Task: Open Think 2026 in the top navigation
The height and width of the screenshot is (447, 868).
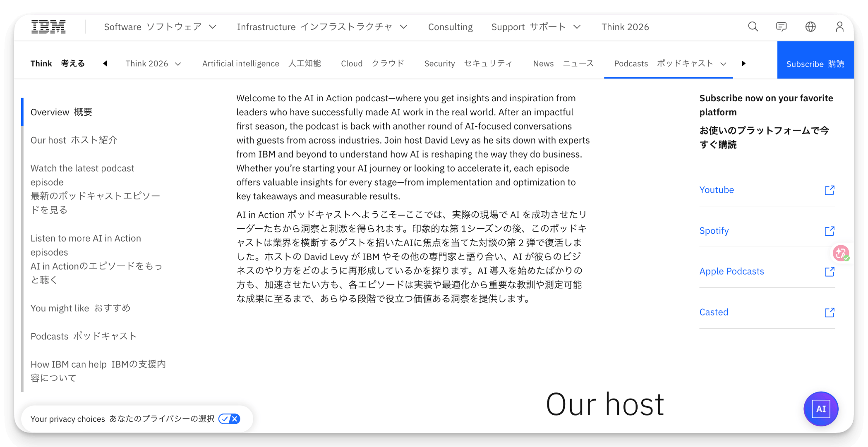Action: (625, 27)
